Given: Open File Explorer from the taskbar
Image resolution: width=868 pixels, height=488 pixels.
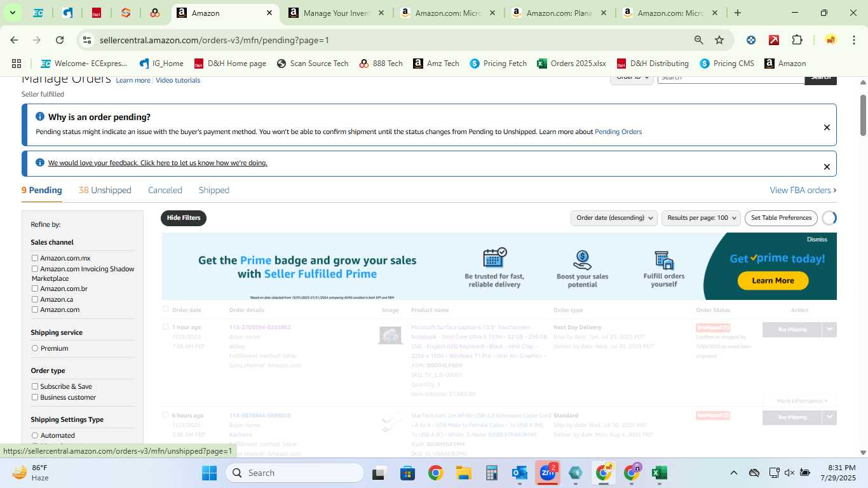Looking at the screenshot, I should pyautogui.click(x=463, y=473).
